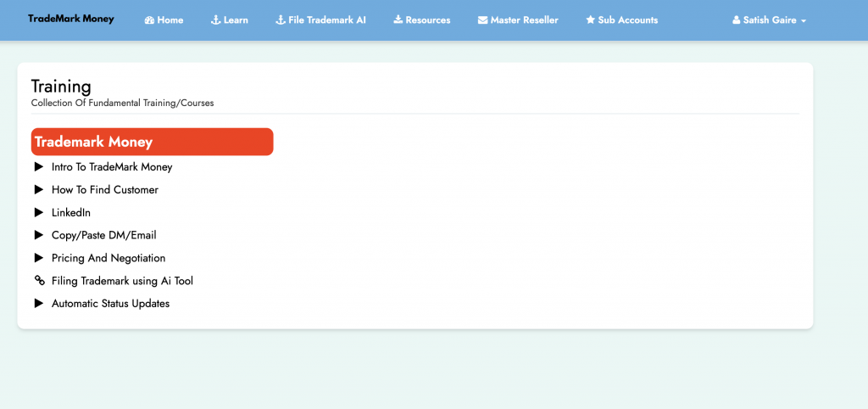Open Copy/Paste DM/Email lesson

tap(104, 235)
